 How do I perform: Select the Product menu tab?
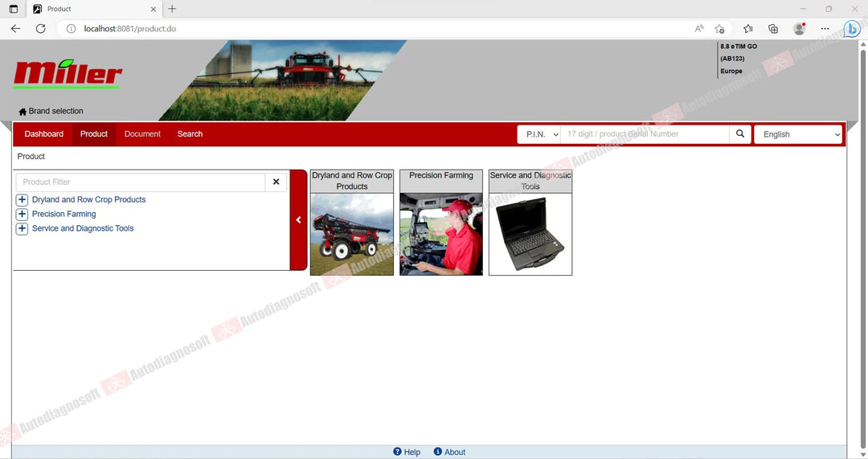click(x=93, y=134)
